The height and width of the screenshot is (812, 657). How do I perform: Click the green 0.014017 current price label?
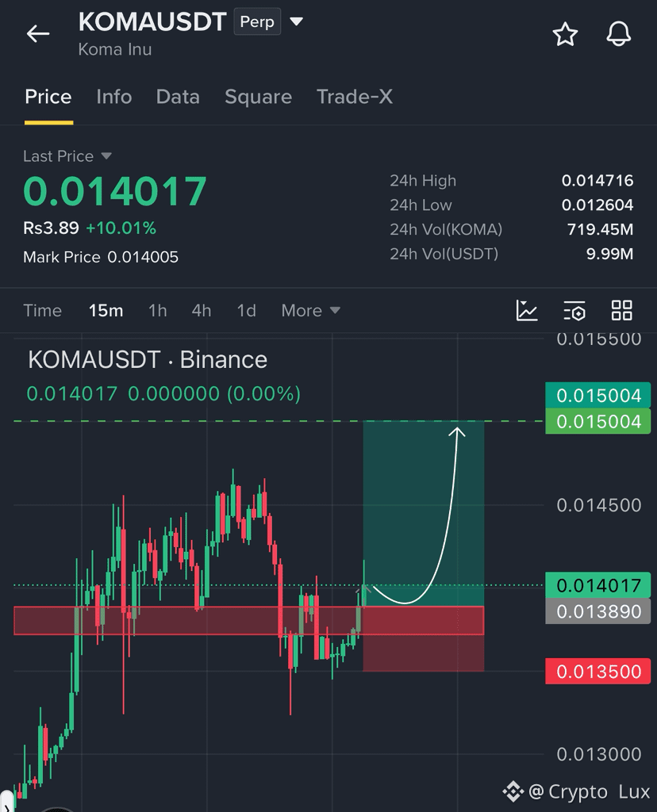598,586
